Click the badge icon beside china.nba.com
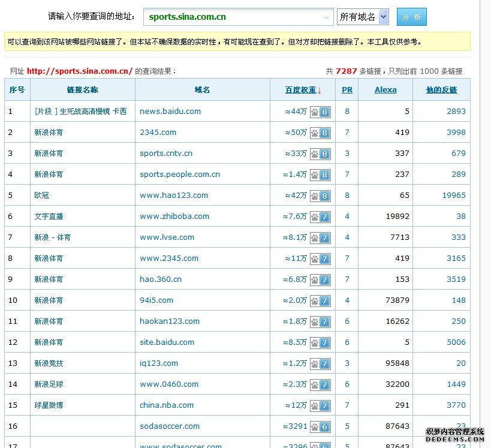 321,405
